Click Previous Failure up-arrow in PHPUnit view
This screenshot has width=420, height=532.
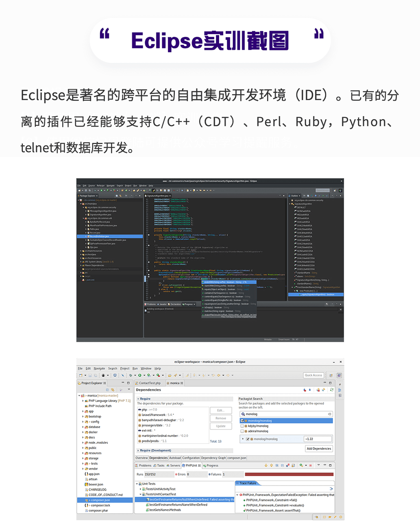coord(271,465)
